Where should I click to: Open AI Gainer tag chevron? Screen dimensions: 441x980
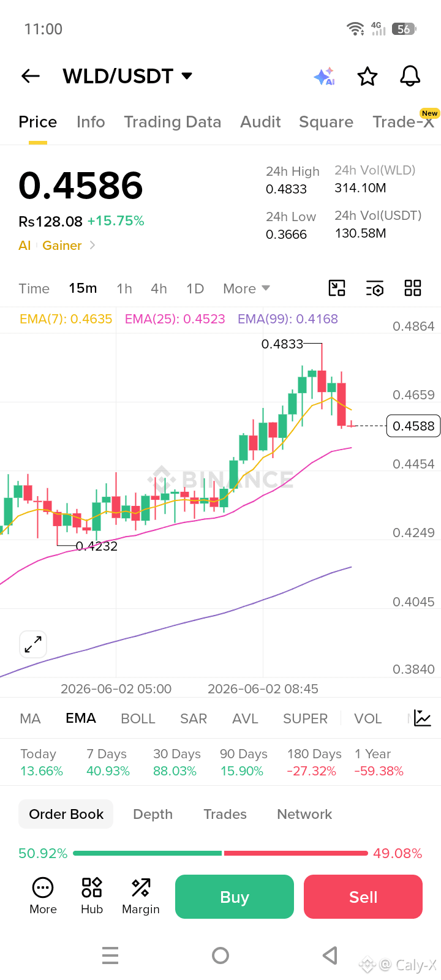click(92, 245)
